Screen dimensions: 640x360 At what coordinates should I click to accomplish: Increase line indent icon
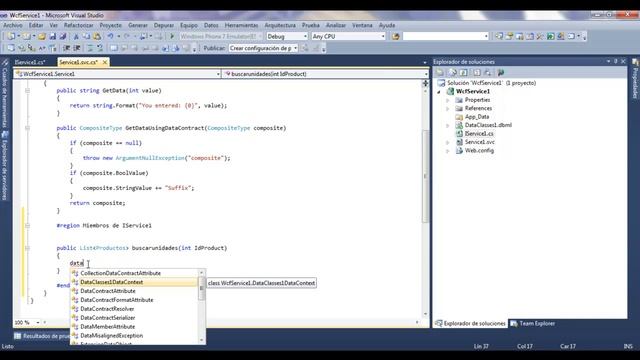(77, 48)
